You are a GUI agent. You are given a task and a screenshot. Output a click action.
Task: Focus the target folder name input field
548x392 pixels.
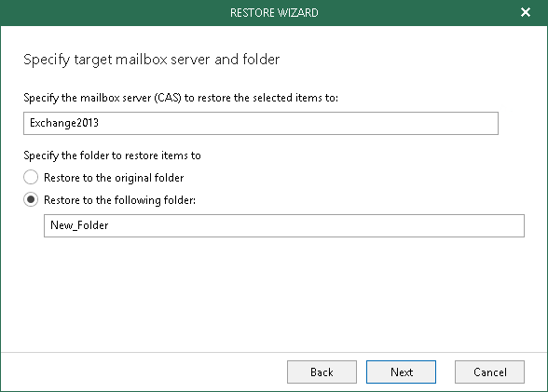(x=284, y=226)
